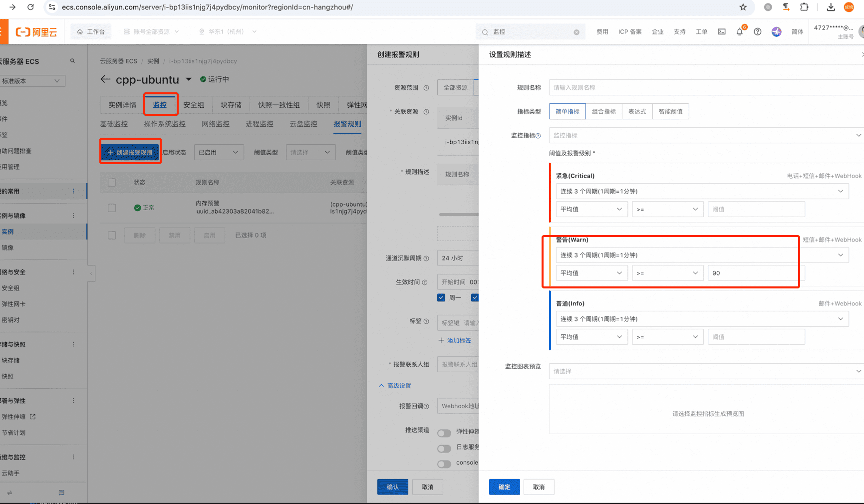Click the help icon beside 资源范围
This screenshot has width=864, height=504.
[x=426, y=88]
